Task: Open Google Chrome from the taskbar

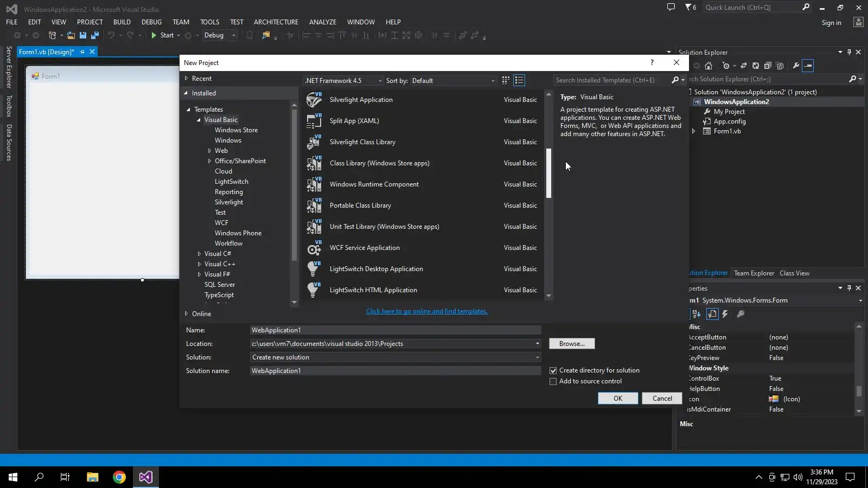Action: coord(119,477)
